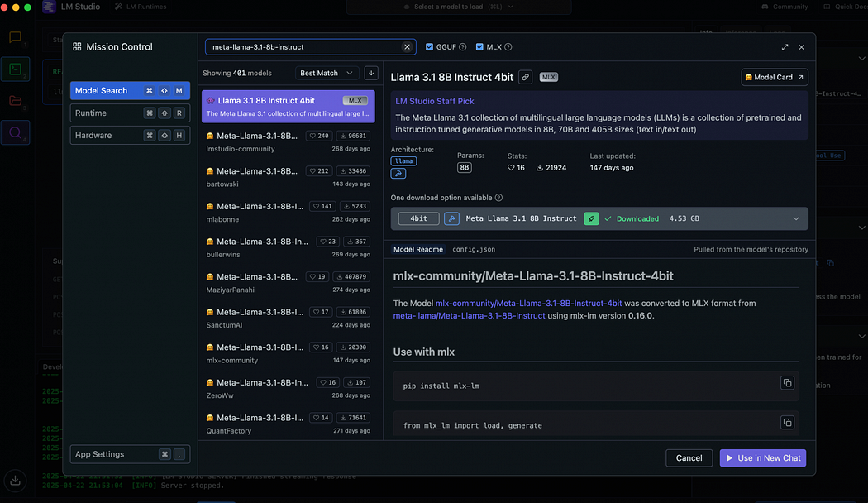Select the bullerwins model result
The image size is (868, 503).
tap(288, 247)
